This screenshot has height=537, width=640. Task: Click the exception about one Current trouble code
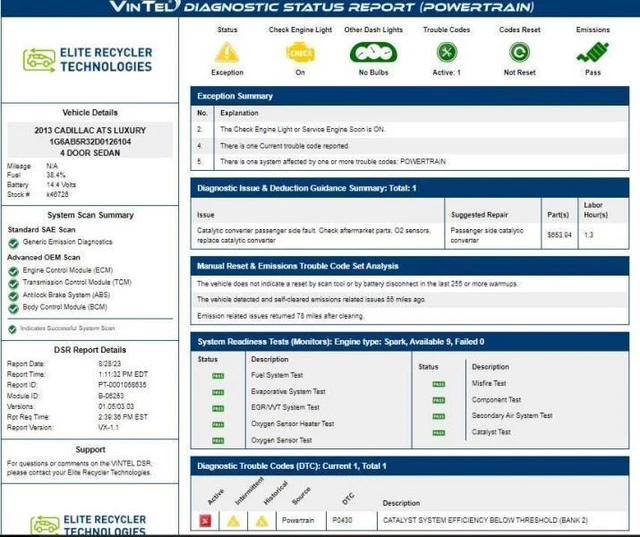tap(284, 146)
